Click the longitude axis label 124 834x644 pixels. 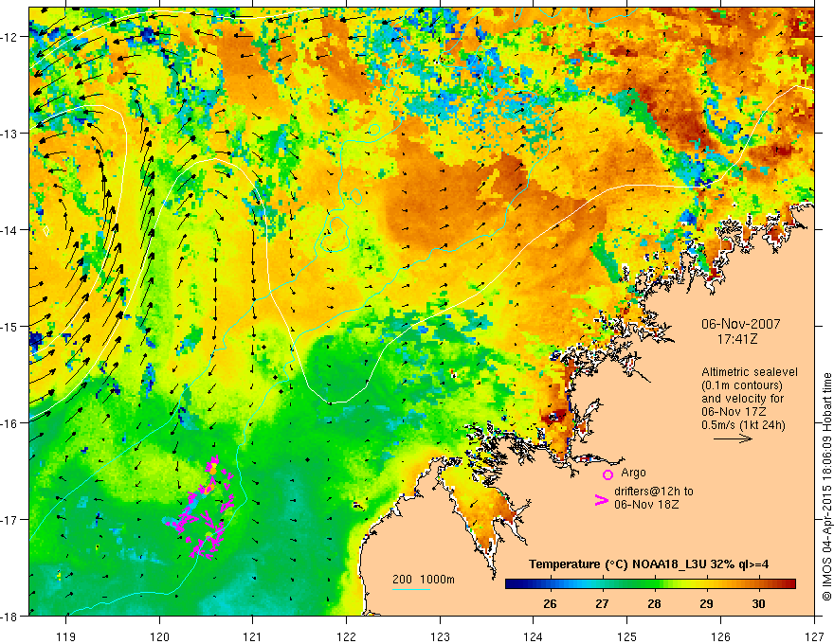(x=534, y=636)
